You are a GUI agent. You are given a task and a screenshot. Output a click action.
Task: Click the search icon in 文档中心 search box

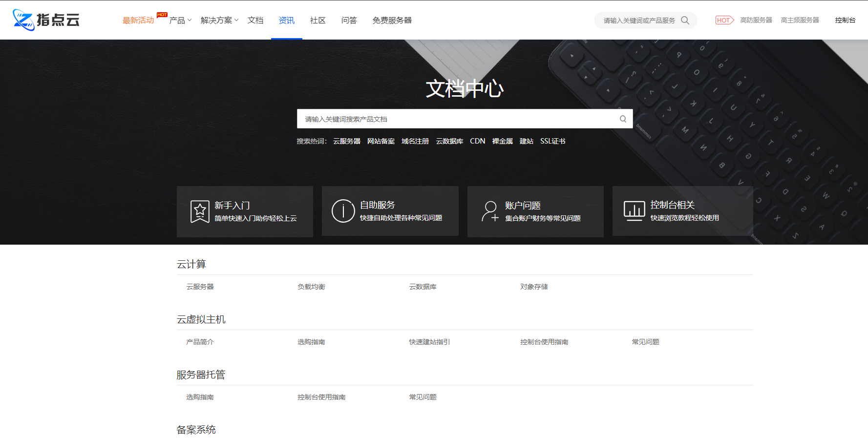point(623,119)
